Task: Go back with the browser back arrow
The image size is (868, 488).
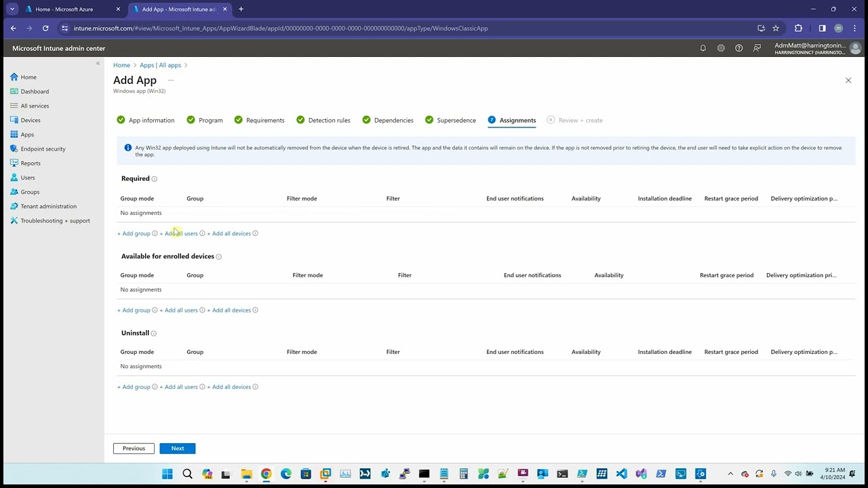Action: click(14, 28)
